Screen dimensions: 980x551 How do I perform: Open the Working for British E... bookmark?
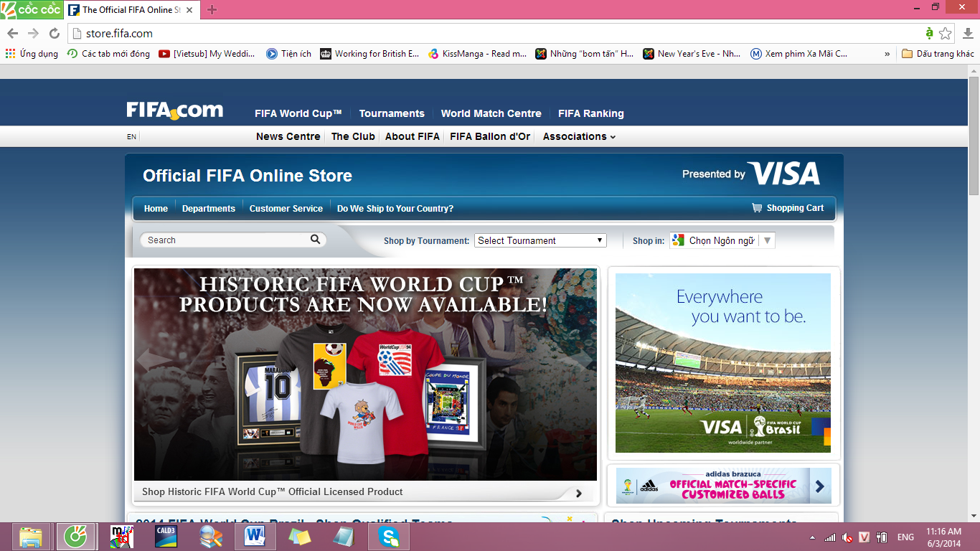coord(369,54)
